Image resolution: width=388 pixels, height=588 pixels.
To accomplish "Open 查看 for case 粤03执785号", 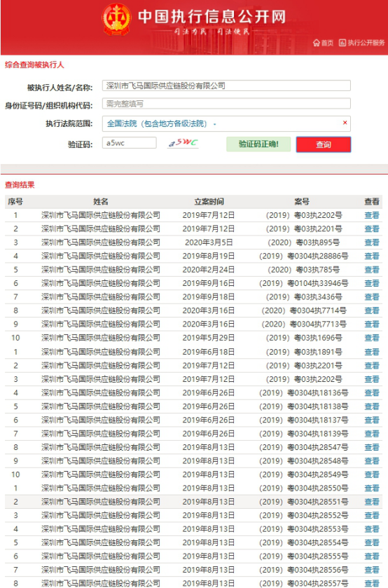I will pos(372,270).
